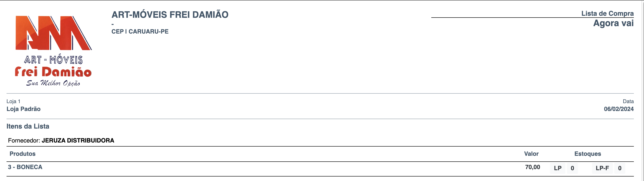Click the Produtos column header
This screenshot has height=181, width=644.
[x=23, y=154]
